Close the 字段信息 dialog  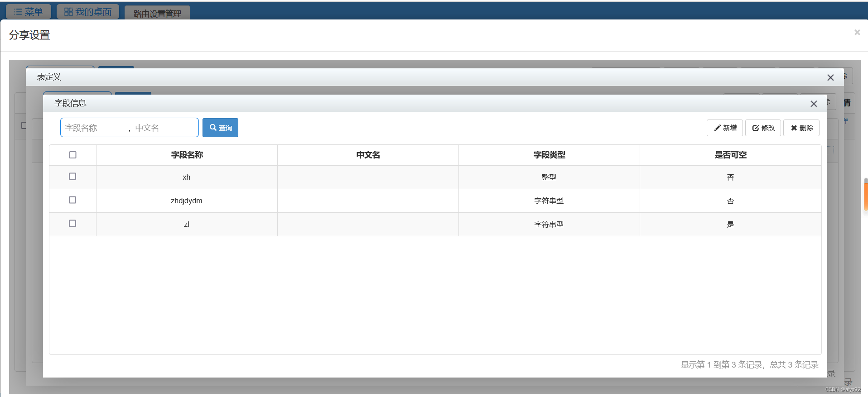tap(814, 104)
